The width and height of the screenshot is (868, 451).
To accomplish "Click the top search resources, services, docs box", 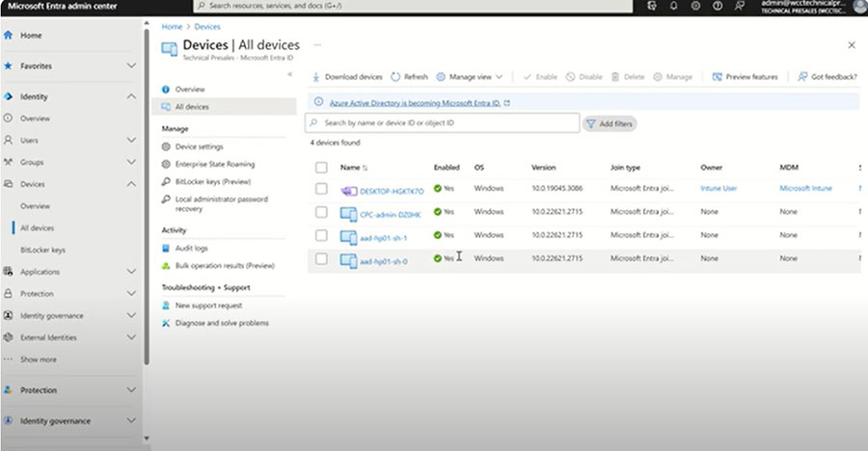I will click(x=413, y=6).
